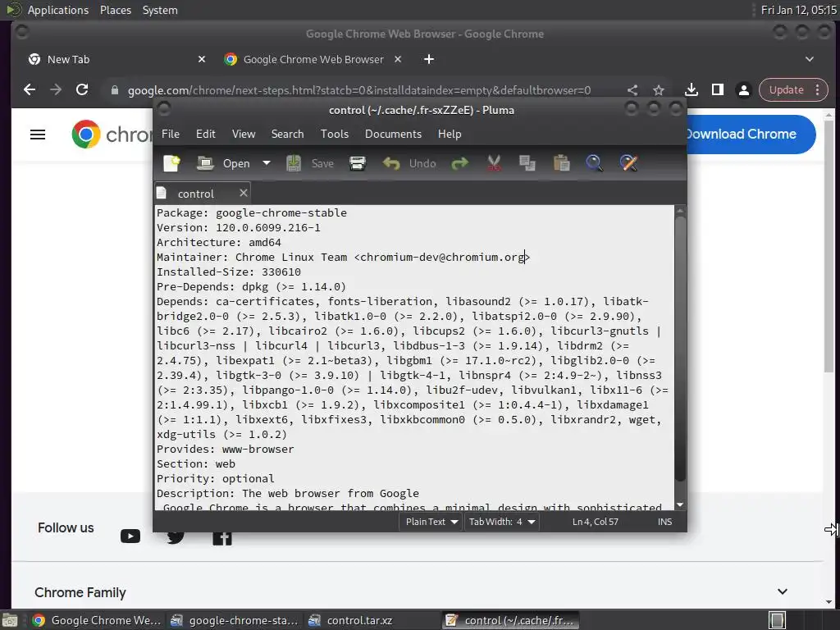Close the Google Chrome Web Browser tab
The image size is (840, 630).
(398, 59)
